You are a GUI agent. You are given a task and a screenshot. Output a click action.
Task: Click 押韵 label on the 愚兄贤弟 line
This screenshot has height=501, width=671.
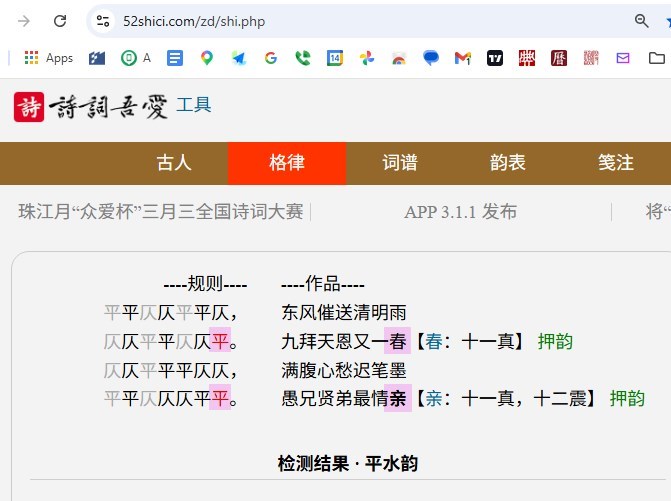tap(627, 398)
